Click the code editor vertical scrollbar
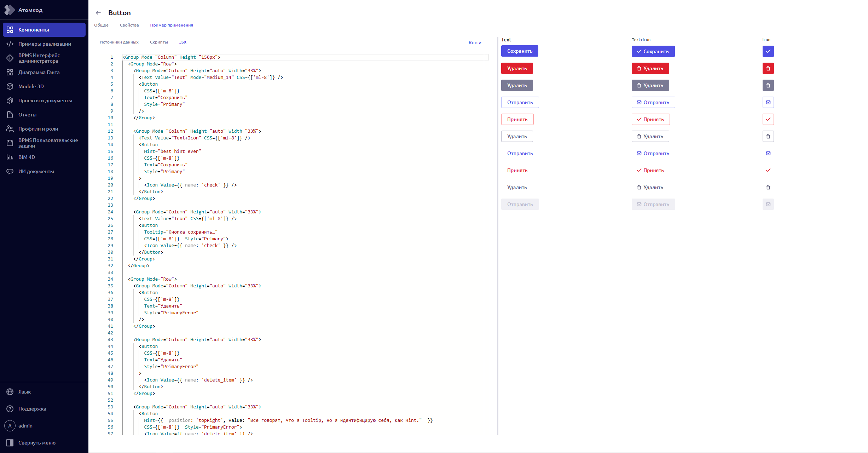 click(x=486, y=244)
